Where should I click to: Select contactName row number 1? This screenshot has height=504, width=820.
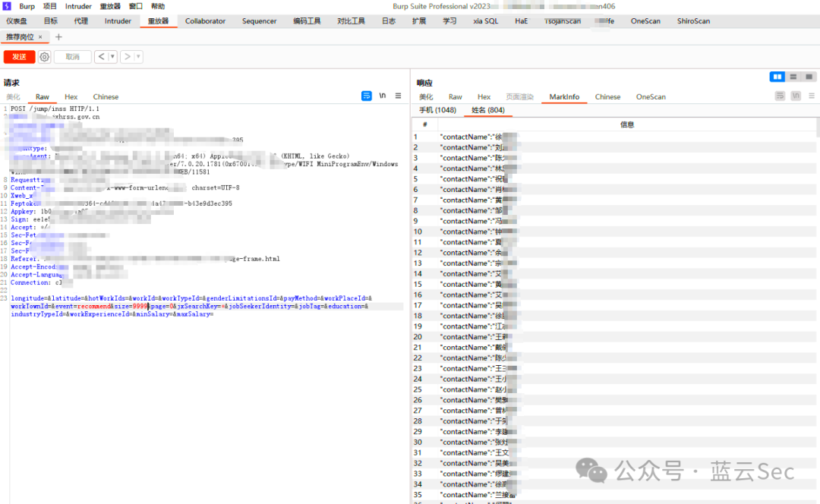click(614, 137)
